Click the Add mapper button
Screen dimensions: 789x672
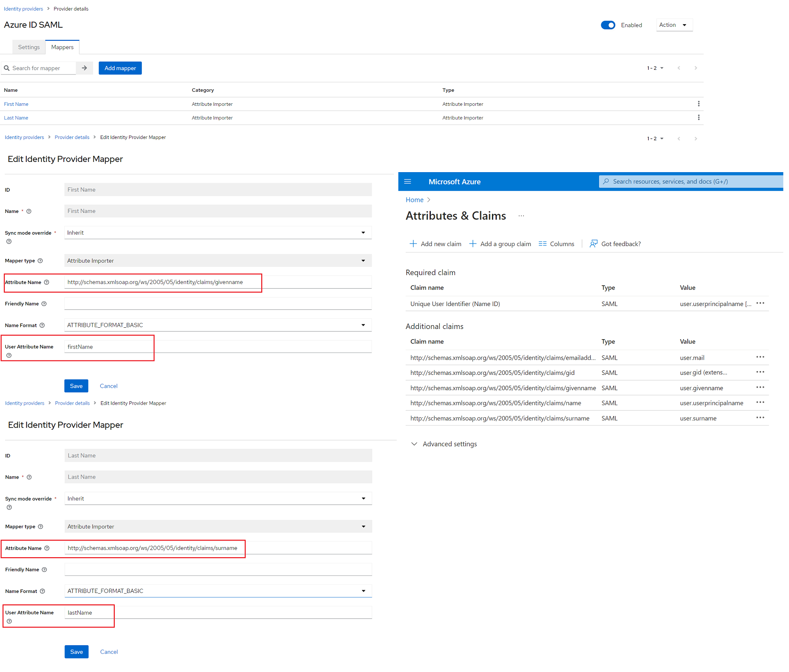click(x=120, y=68)
